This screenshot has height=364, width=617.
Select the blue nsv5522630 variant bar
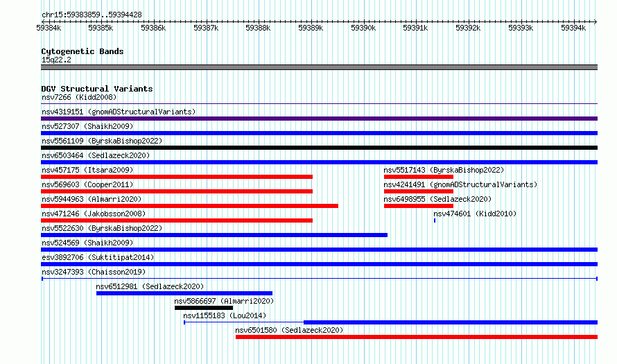pyautogui.click(x=214, y=235)
